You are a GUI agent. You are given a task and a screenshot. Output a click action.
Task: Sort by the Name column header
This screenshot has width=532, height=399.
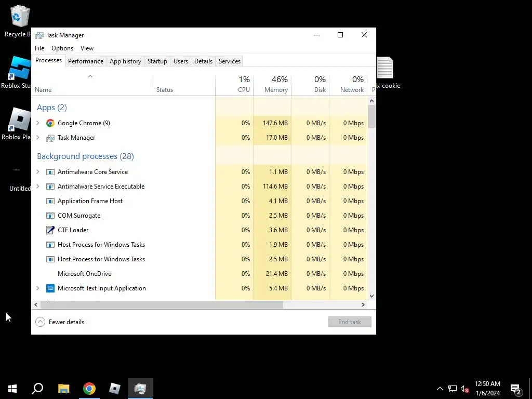point(92,85)
